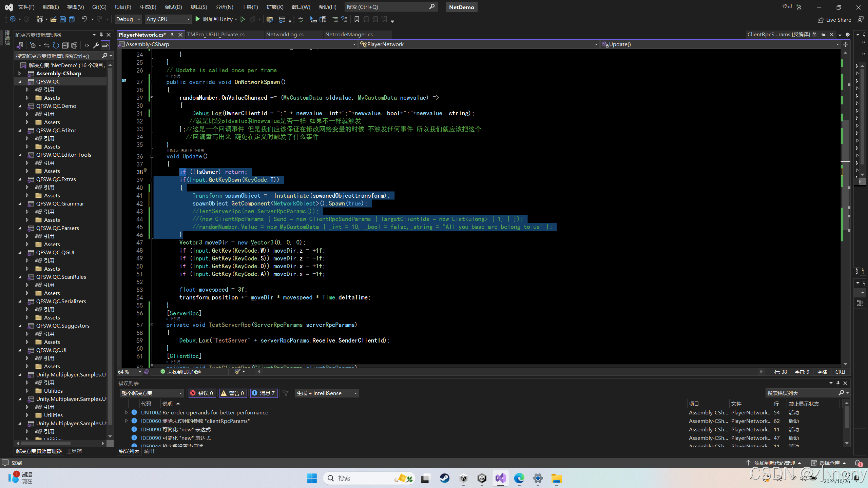Click the 登录 sign-in link
Viewport: 868px width, 488px height.
tap(788, 6)
